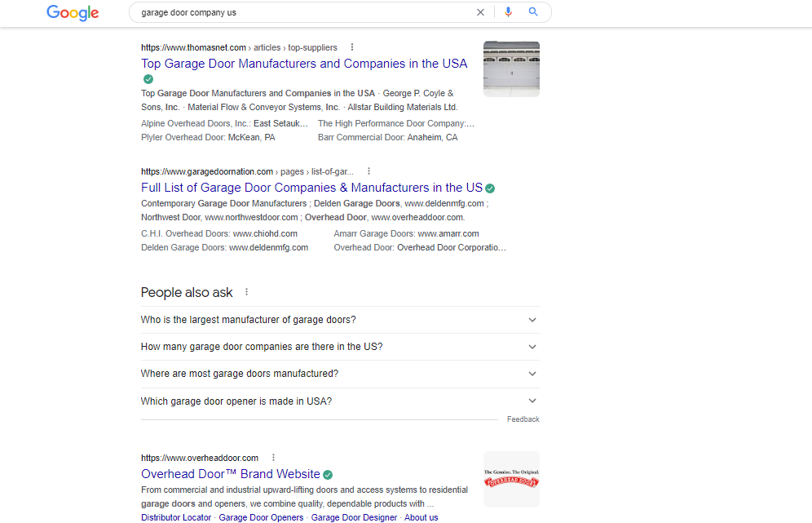Open the Garage Door Designer sitelink
This screenshot has width=812, height=523.
(354, 517)
